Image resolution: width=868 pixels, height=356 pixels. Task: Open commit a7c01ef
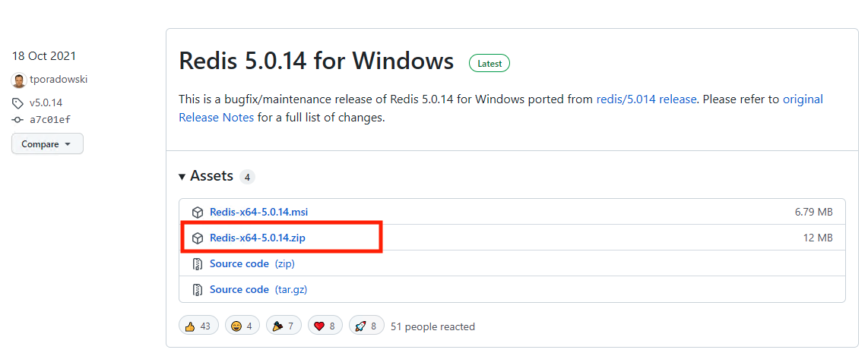tap(50, 119)
